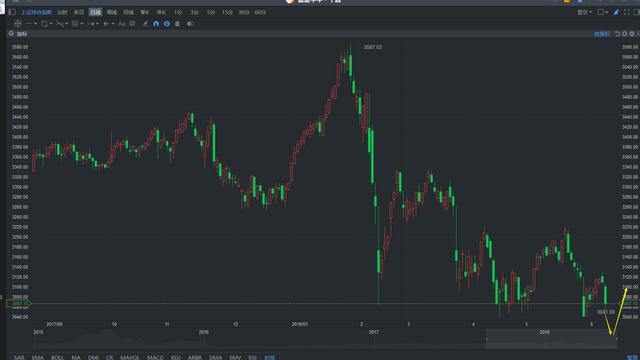The image size is (640, 360).
Task: Click the 2018 range selector in the navigator
Action: [x=551, y=338]
